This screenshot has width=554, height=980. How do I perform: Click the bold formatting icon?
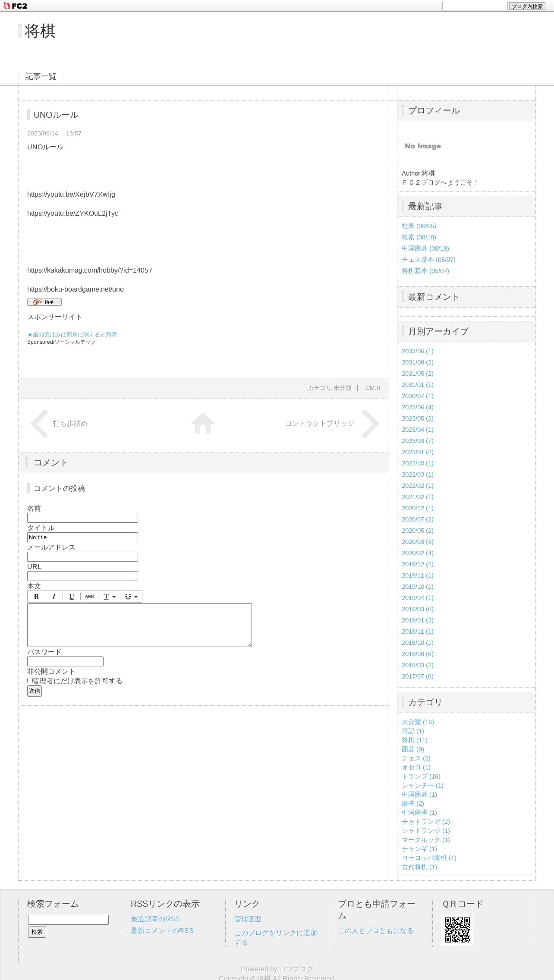click(x=36, y=597)
